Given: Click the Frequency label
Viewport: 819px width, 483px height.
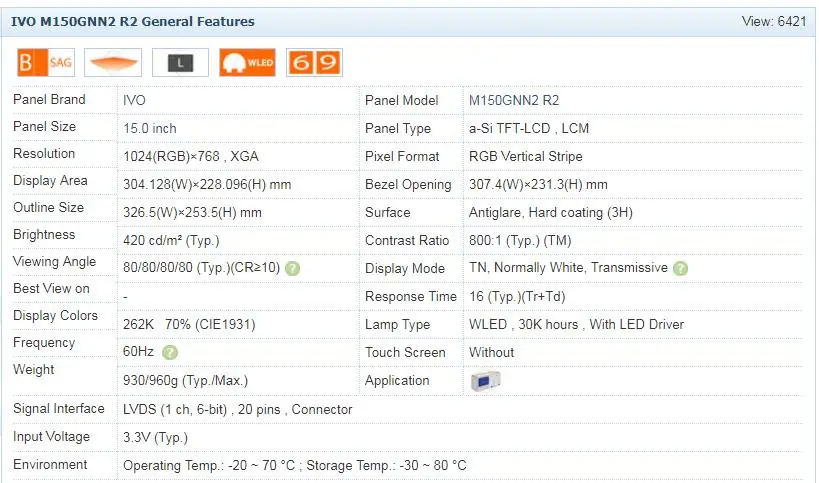Looking at the screenshot, I should (x=44, y=343).
